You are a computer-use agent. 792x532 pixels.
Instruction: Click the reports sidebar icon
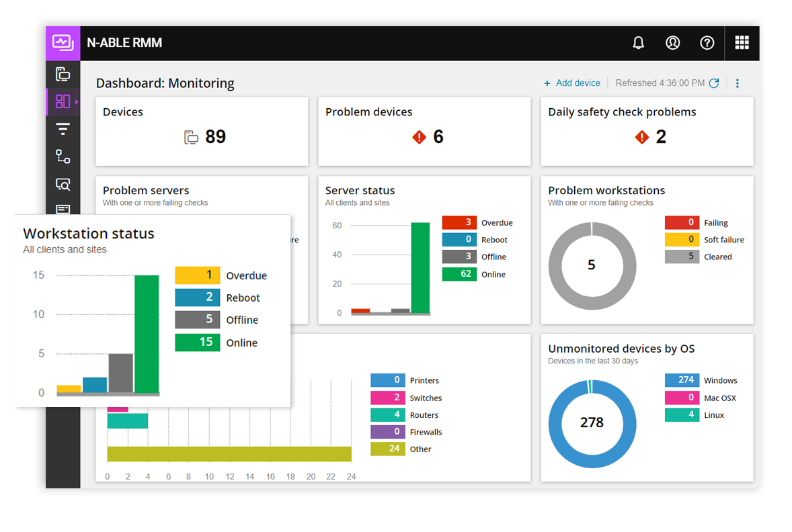tap(63, 210)
